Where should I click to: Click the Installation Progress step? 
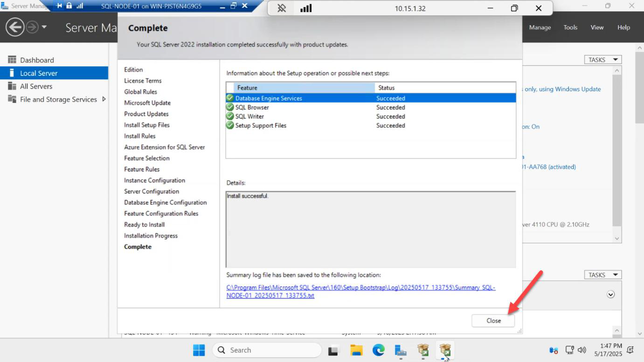click(x=151, y=236)
